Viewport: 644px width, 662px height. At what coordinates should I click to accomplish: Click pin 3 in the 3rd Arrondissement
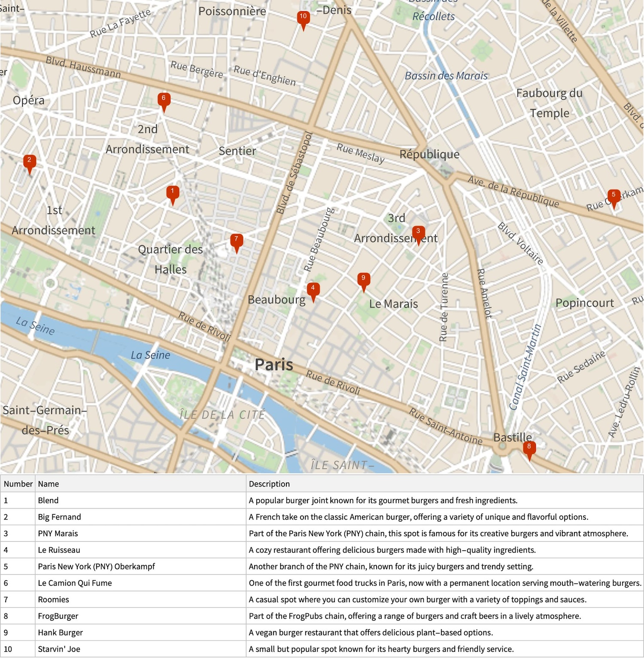[x=418, y=233]
